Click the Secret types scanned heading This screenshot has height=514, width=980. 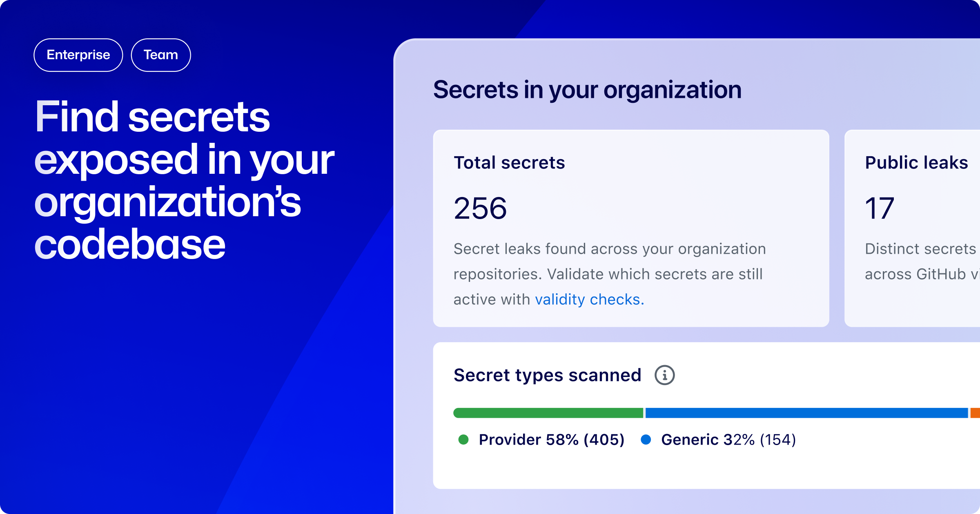click(x=547, y=375)
